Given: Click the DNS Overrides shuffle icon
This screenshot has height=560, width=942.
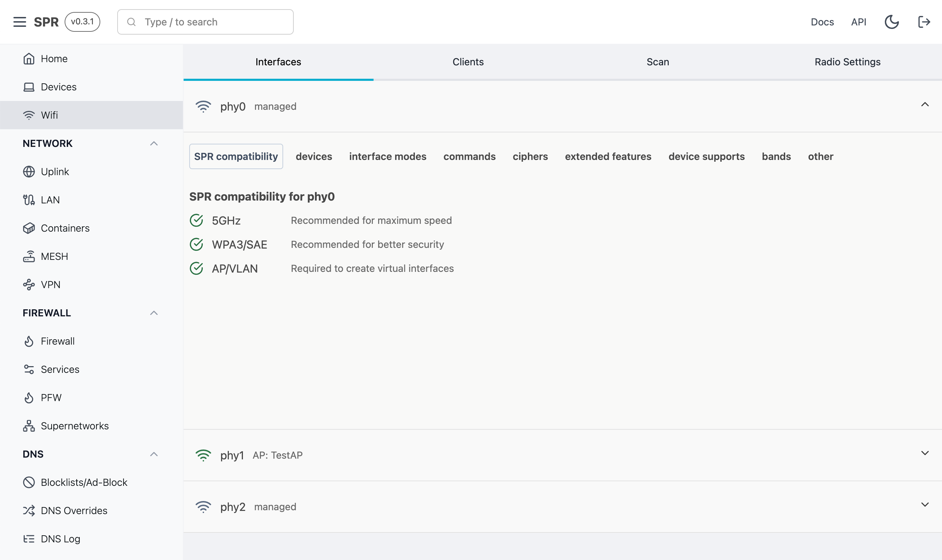Looking at the screenshot, I should click(x=29, y=511).
